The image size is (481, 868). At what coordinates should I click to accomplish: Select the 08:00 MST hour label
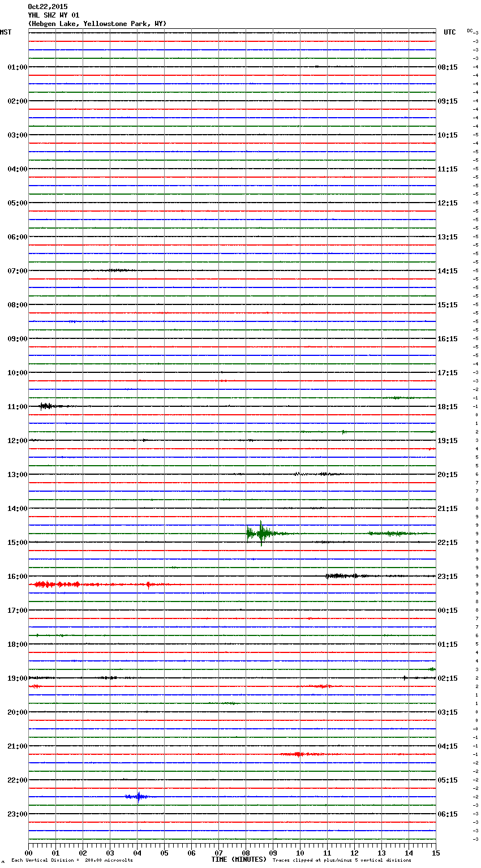pos(18,305)
